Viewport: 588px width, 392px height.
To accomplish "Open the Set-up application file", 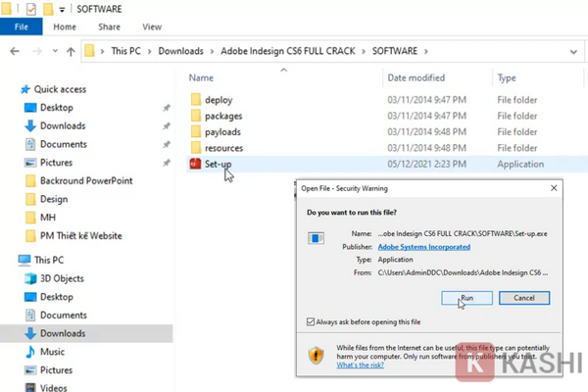I will pyautogui.click(x=218, y=164).
